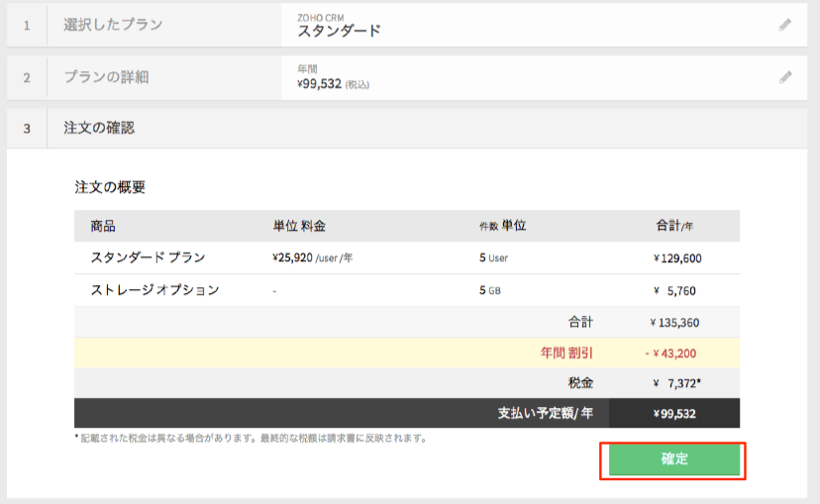The height and width of the screenshot is (504, 820).
Task: Collapse the 注文の確認 section header
Action: (99, 128)
